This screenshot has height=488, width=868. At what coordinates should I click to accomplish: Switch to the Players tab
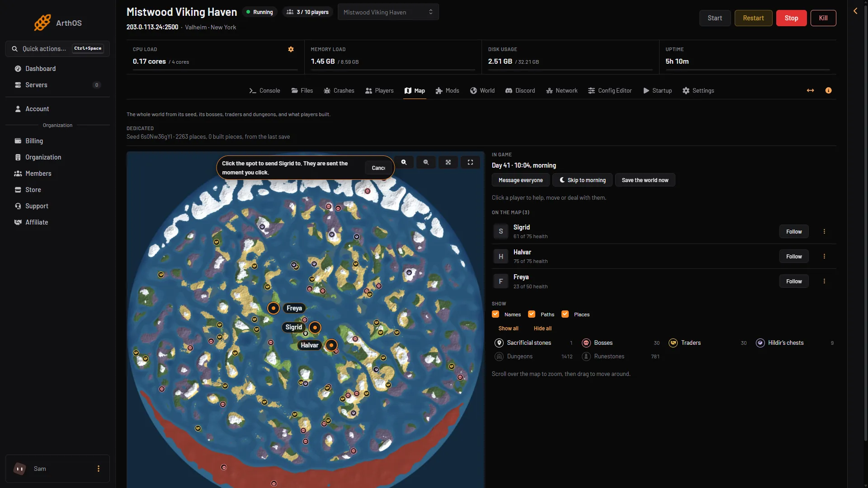coord(379,90)
